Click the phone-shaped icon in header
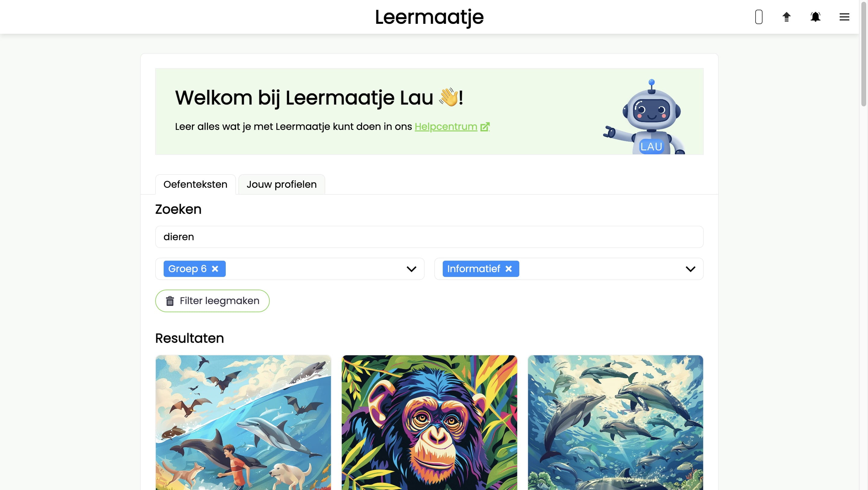868x490 pixels. pyautogui.click(x=759, y=17)
